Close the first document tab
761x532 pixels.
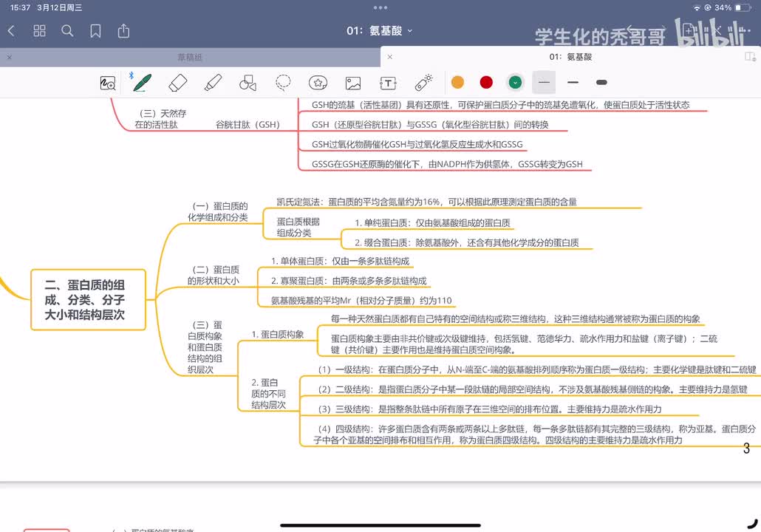click(9, 58)
